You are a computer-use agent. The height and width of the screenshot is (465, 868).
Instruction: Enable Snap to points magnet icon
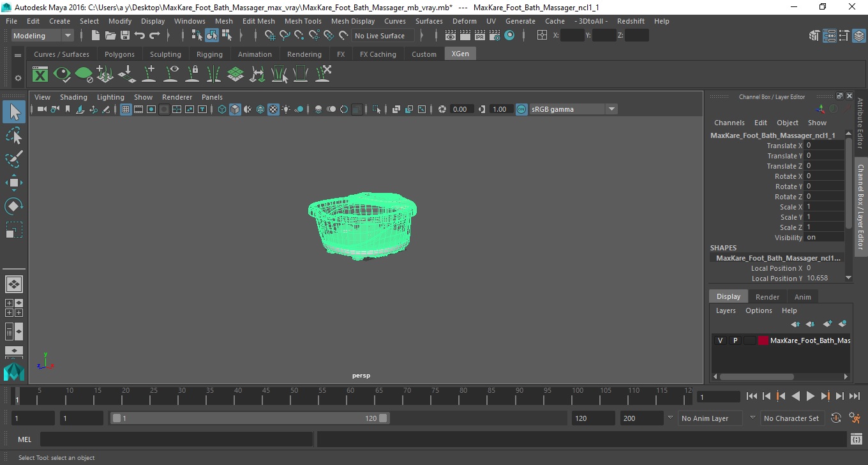pyautogui.click(x=299, y=36)
